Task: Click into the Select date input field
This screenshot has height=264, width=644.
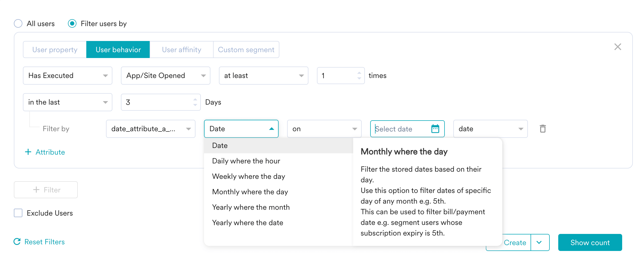Action: click(400, 129)
